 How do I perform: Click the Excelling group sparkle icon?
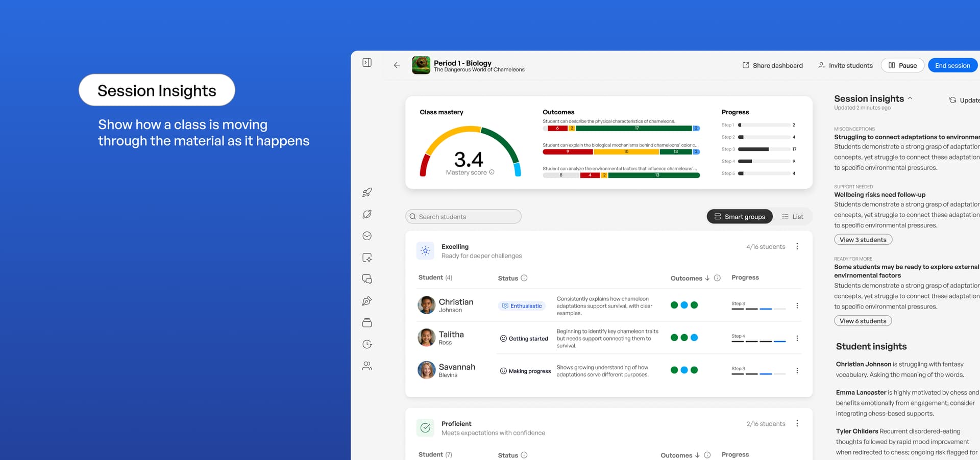point(425,250)
